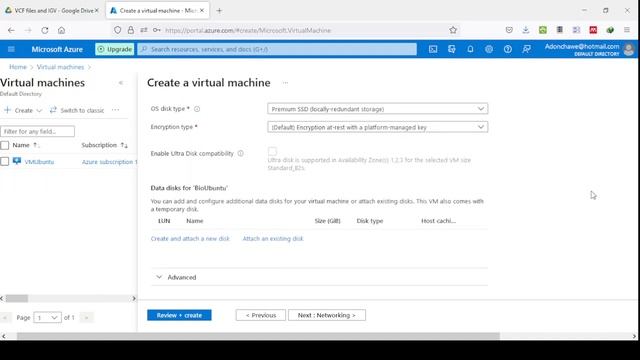This screenshot has width=640, height=360.
Task: Select all virtual machines checkbox
Action: pyautogui.click(x=4, y=145)
